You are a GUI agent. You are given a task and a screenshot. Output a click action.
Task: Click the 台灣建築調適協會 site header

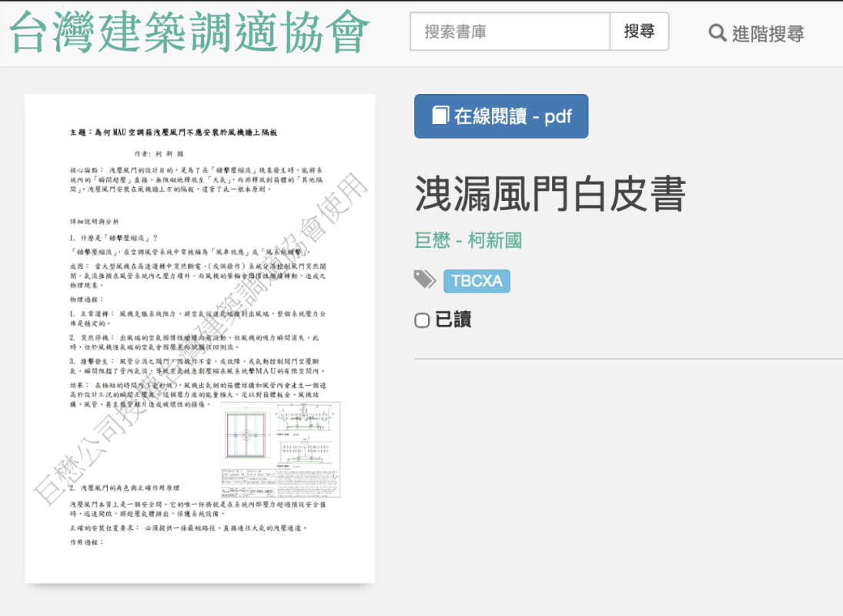coord(187,32)
